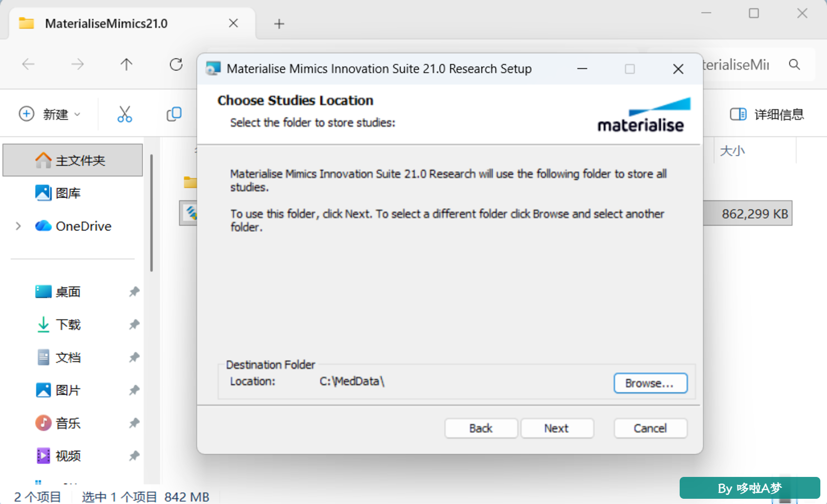Cancel the Mimics installation
Image resolution: width=827 pixels, height=504 pixels.
point(650,428)
